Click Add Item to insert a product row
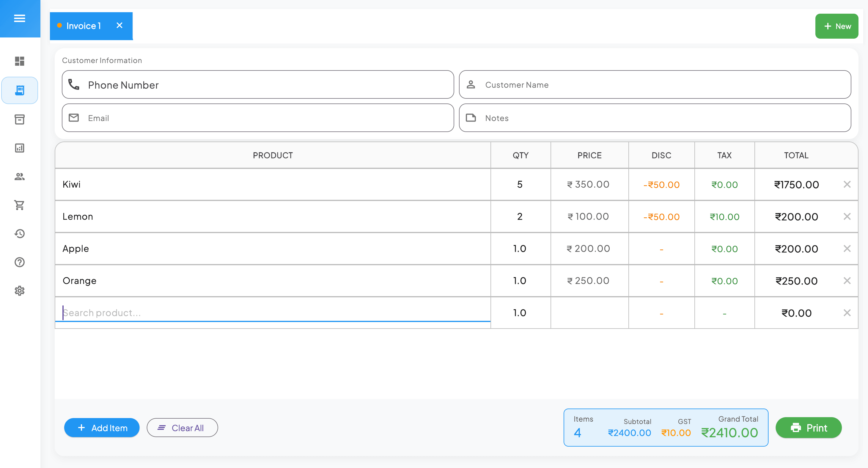 (101, 428)
